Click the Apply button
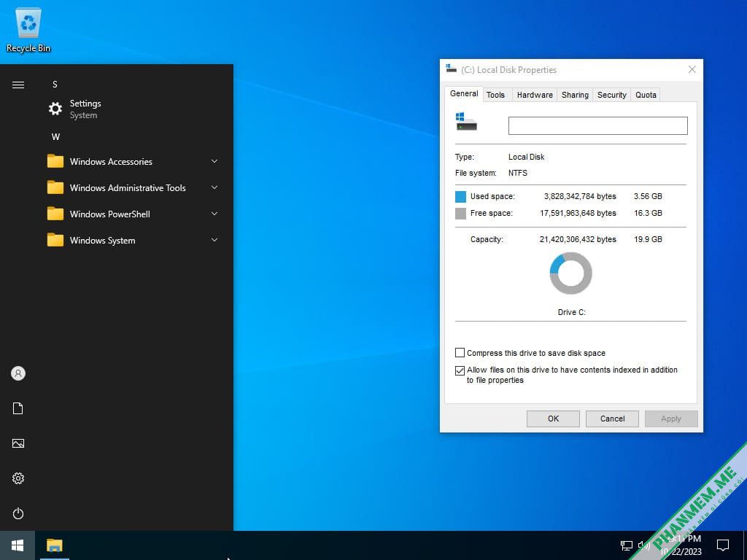 coord(671,419)
